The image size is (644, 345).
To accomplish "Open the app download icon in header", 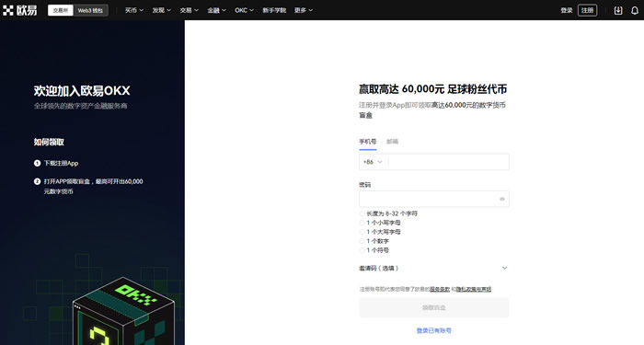I will [x=618, y=10].
